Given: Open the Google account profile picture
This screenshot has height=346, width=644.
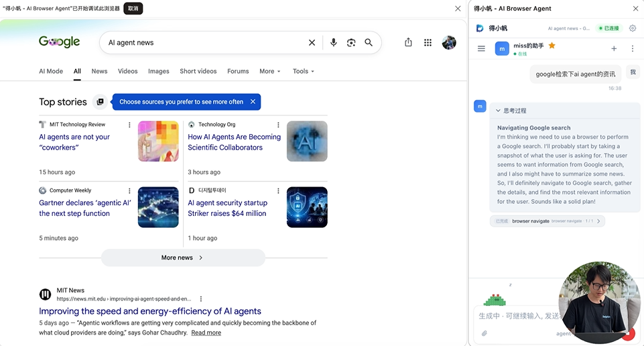Looking at the screenshot, I should [449, 42].
